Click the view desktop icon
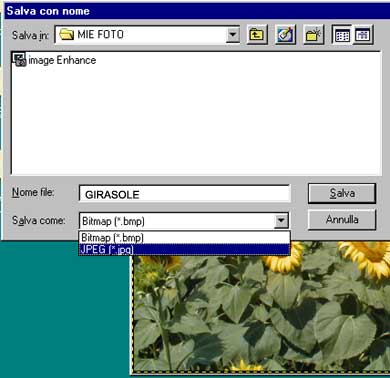390x378 pixels. click(285, 35)
